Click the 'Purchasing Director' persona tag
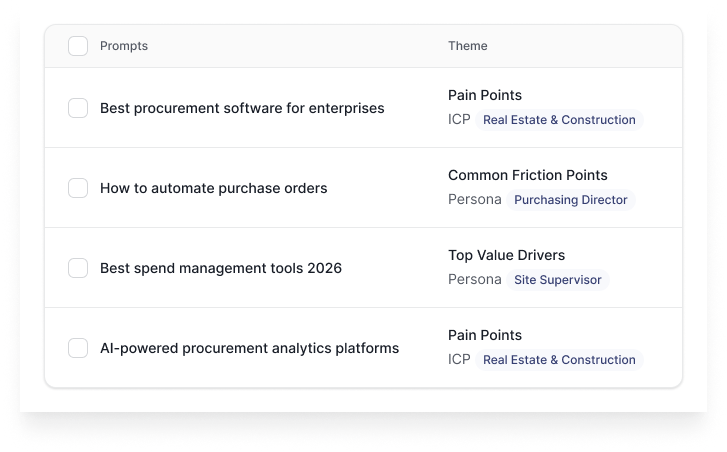This screenshot has height=452, width=727. [x=570, y=200]
